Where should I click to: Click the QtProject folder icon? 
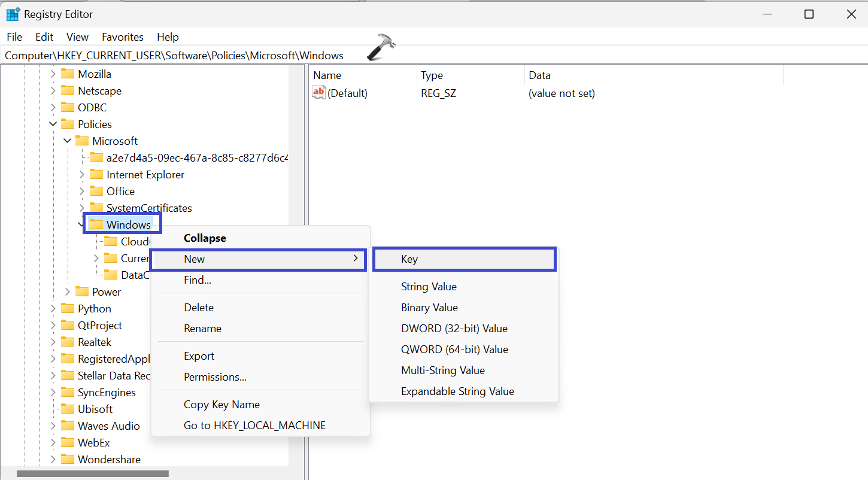68,326
